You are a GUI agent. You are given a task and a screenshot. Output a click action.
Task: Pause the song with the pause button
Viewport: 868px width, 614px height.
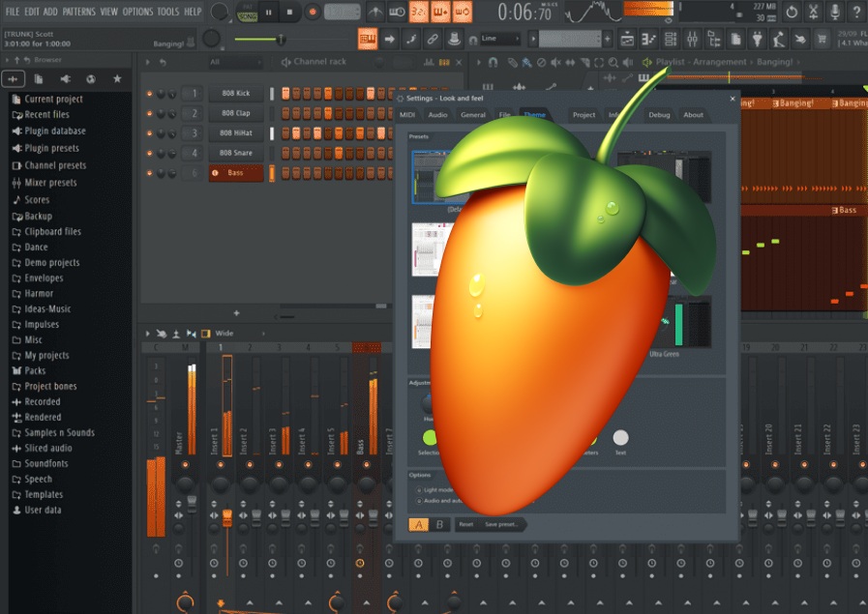(268, 12)
